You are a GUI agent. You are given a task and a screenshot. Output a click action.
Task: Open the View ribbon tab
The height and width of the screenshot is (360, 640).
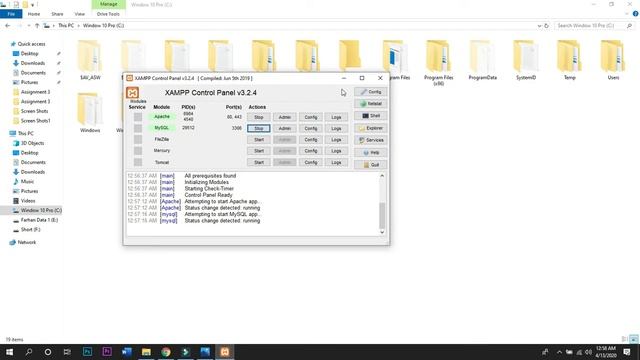[x=80, y=14]
